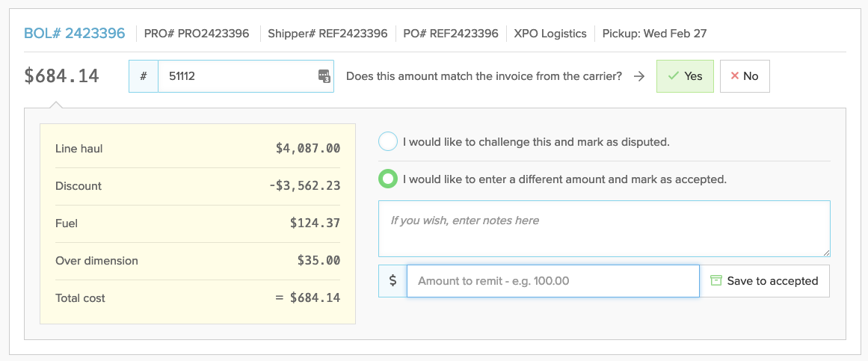Grab the notes textarea resize handle
Screen dimensions: 868x361
(826, 253)
